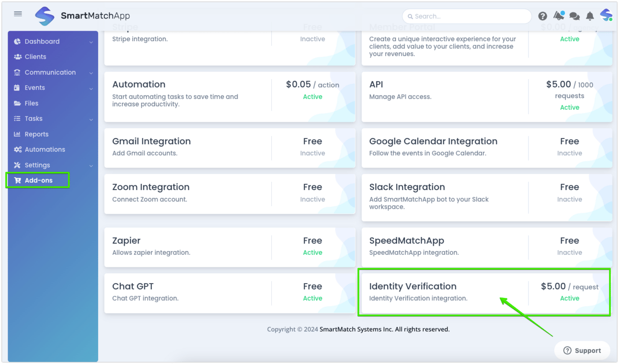This screenshot has width=619, height=364.
Task: Open Dashboard in the sidebar
Action: (42, 42)
